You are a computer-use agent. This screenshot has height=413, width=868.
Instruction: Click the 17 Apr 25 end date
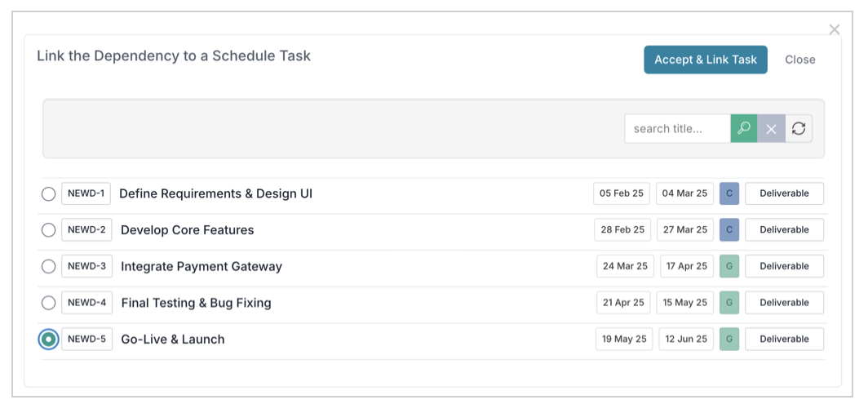(687, 266)
